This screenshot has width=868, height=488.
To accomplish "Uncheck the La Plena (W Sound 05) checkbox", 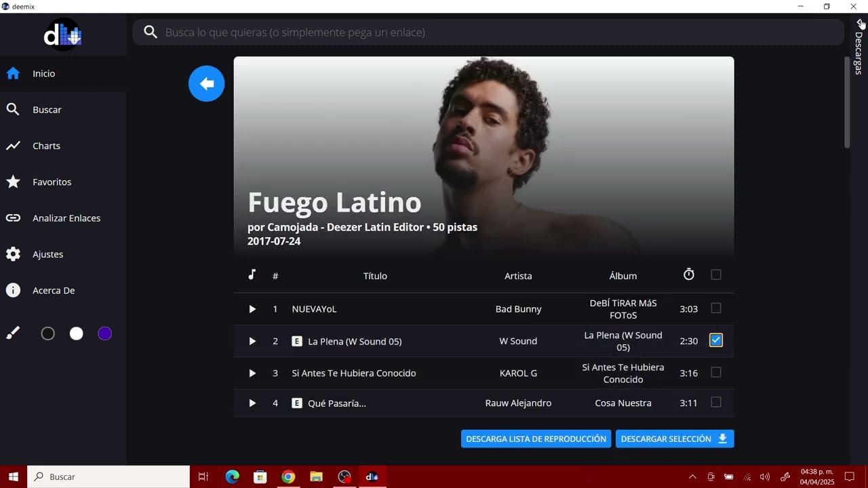I will point(716,340).
